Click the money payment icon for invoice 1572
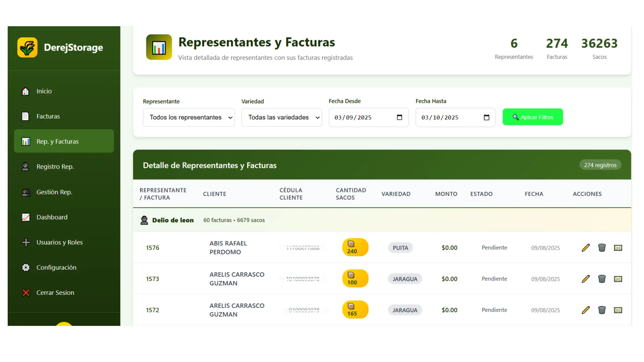The height and width of the screenshot is (362, 644). (x=618, y=310)
